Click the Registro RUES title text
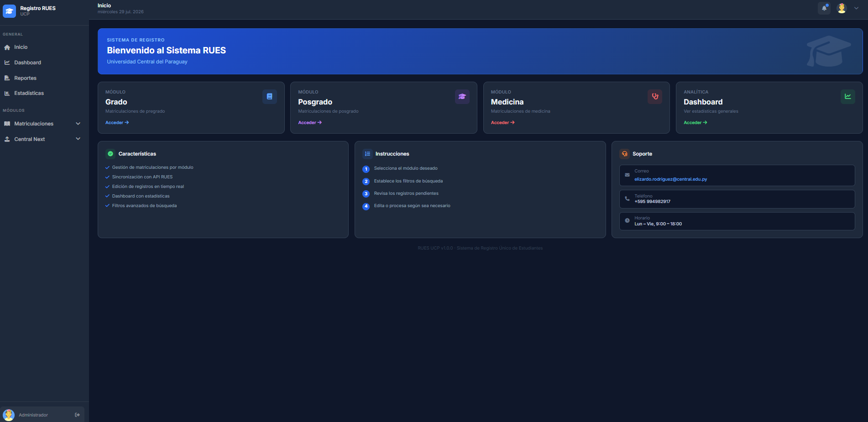 [x=38, y=8]
